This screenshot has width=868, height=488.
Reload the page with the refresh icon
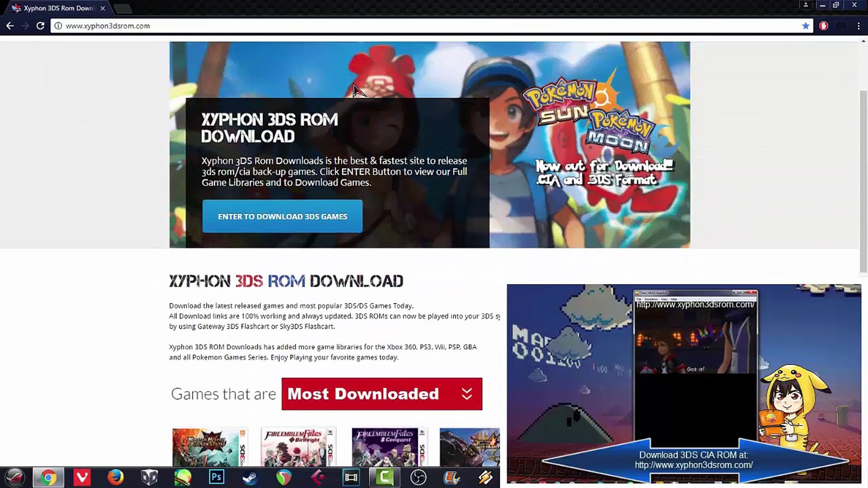[40, 26]
